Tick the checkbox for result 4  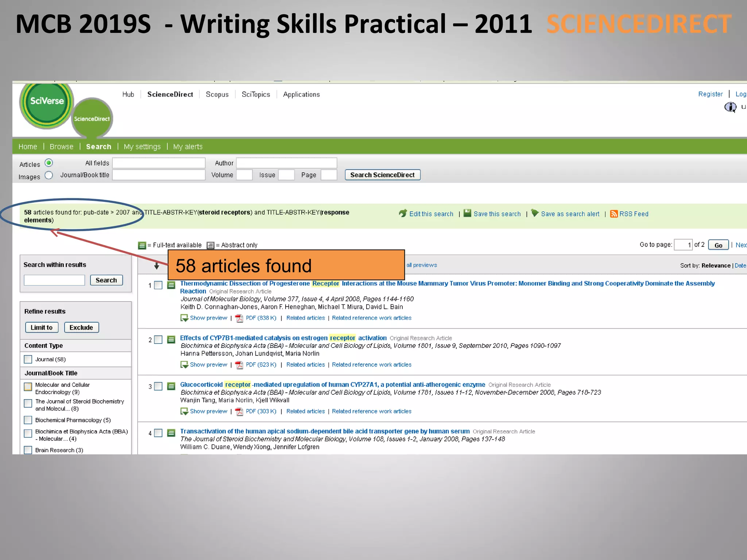tap(158, 433)
